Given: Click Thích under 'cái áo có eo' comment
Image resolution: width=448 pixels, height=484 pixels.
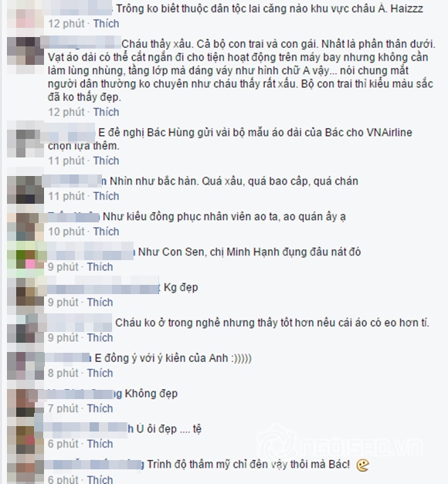Looking at the screenshot, I should coord(100,337).
